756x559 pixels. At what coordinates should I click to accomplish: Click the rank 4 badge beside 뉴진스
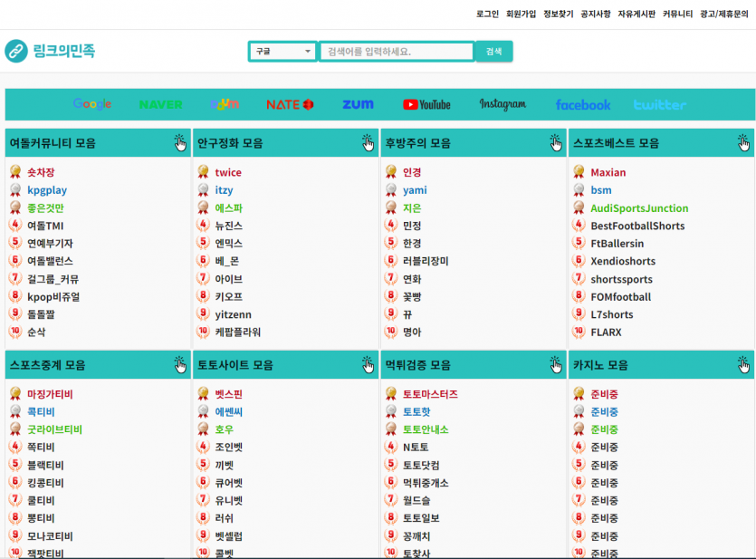(203, 226)
